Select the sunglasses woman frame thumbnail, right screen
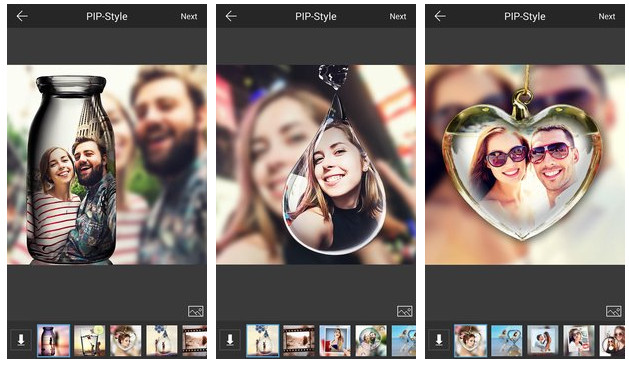The height and width of the screenshot is (365, 629). click(x=578, y=341)
